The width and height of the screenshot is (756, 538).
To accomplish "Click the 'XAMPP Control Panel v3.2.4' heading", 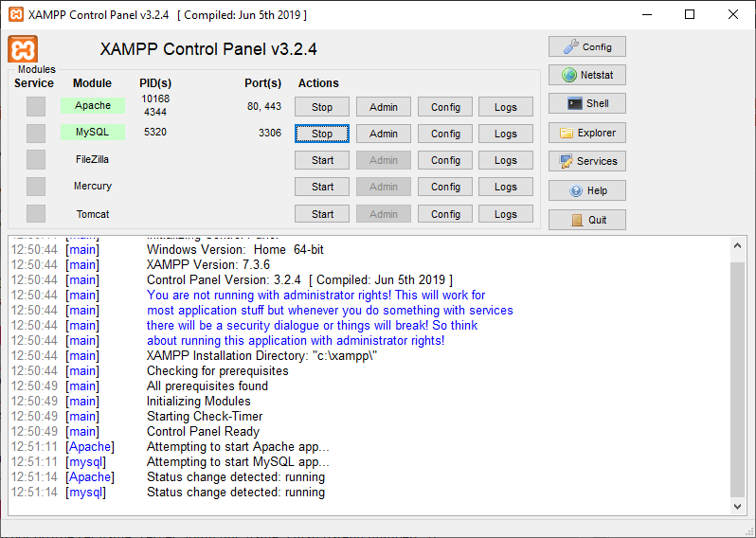I will point(208,49).
